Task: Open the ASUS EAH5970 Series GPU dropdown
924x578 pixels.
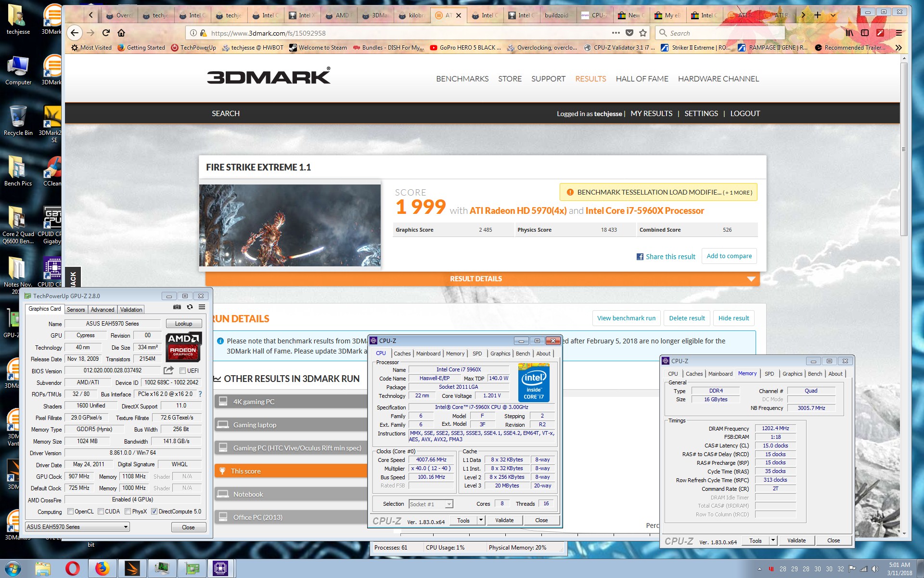Action: [77, 527]
